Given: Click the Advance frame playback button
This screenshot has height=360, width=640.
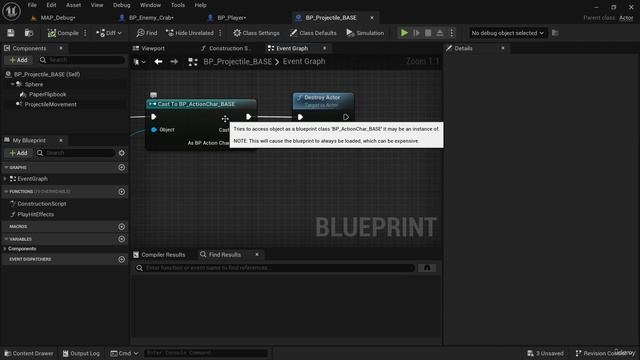Looking at the screenshot, I should pyautogui.click(x=416, y=33).
